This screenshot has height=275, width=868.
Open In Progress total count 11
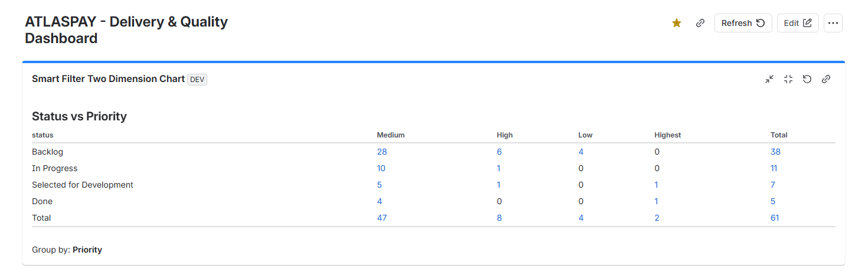tap(774, 168)
